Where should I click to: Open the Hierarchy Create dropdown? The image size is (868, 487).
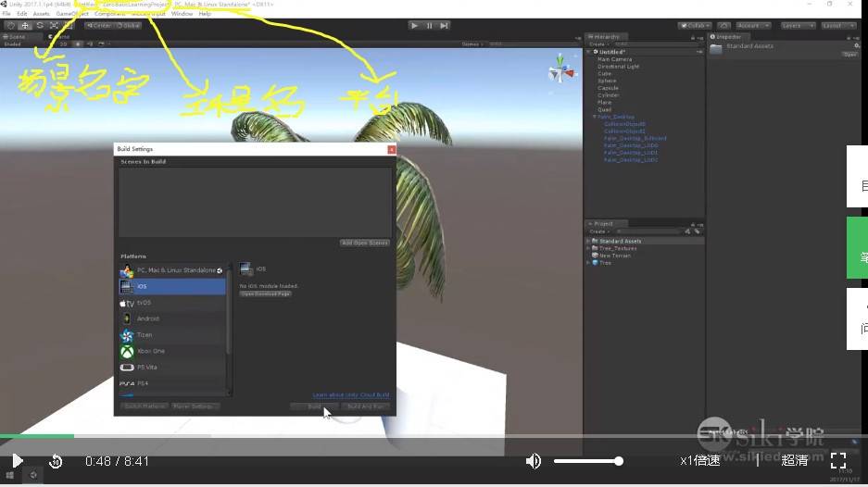click(598, 44)
